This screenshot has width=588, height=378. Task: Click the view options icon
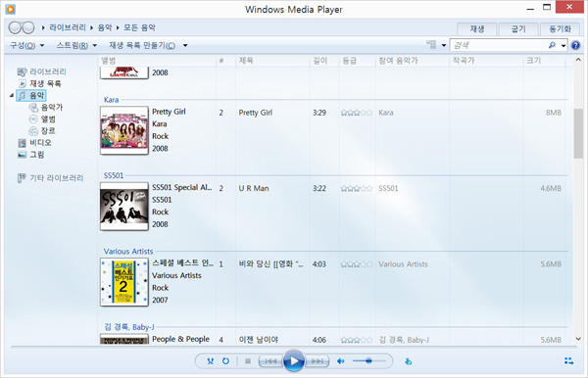pos(431,45)
